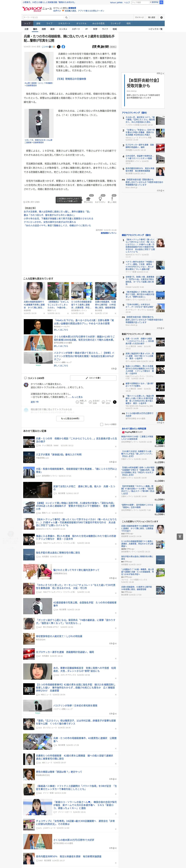Open 【写真】現場周辺の空撮映像 link
This screenshot has height=868, width=186.
(x=71, y=79)
